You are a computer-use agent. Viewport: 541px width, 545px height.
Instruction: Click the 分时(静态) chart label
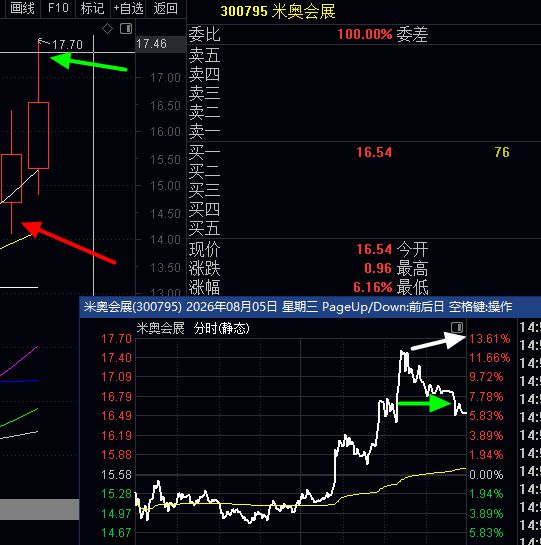click(x=221, y=328)
